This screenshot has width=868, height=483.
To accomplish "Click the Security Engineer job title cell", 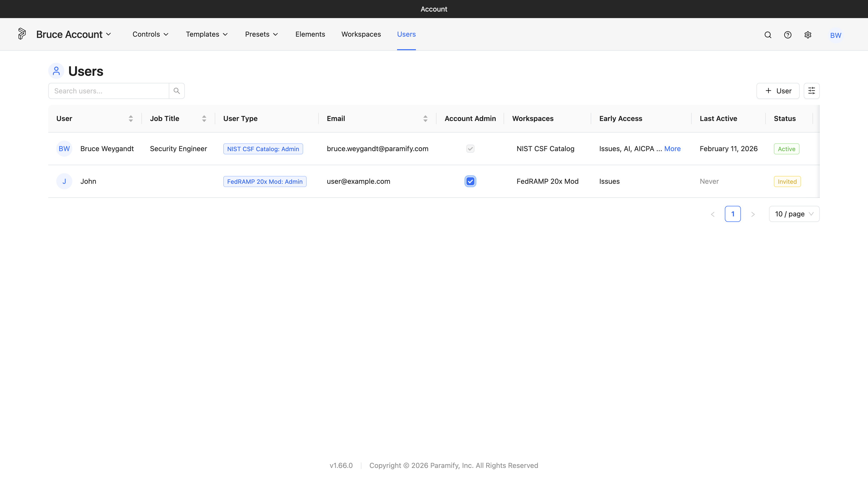I will (178, 149).
